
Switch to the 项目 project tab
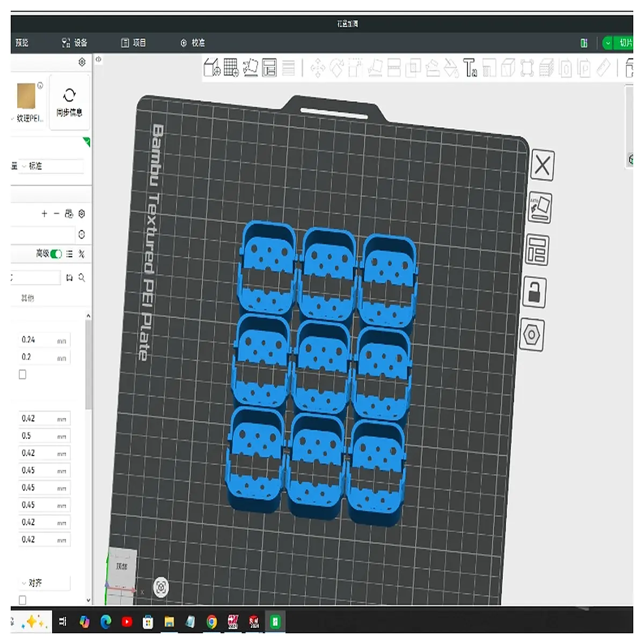[133, 43]
